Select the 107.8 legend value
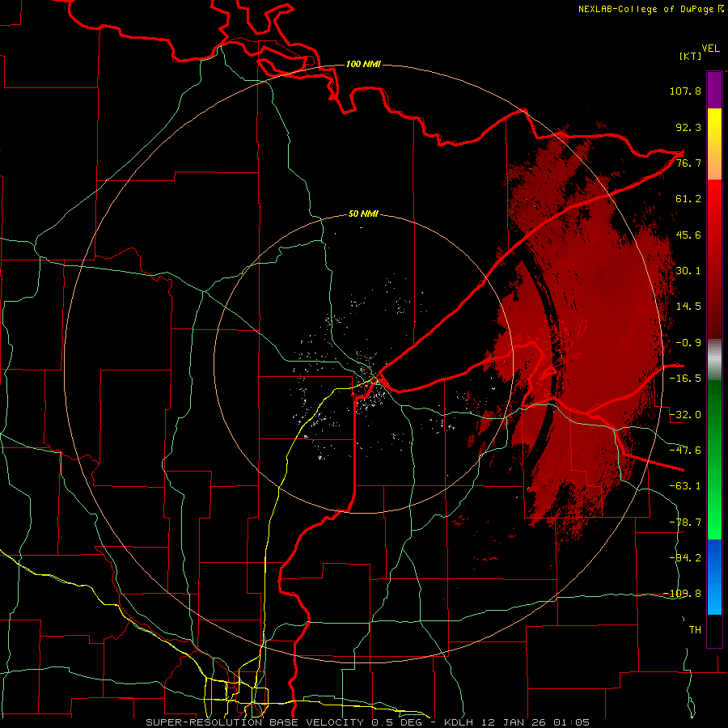This screenshot has width=728, height=728. click(685, 91)
